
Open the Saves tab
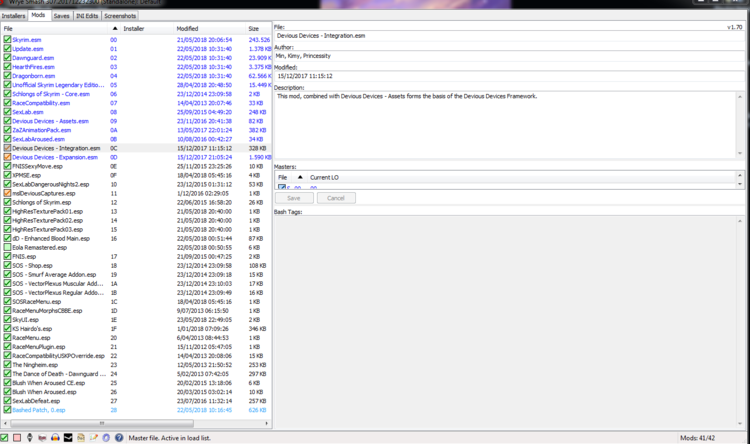coord(61,16)
